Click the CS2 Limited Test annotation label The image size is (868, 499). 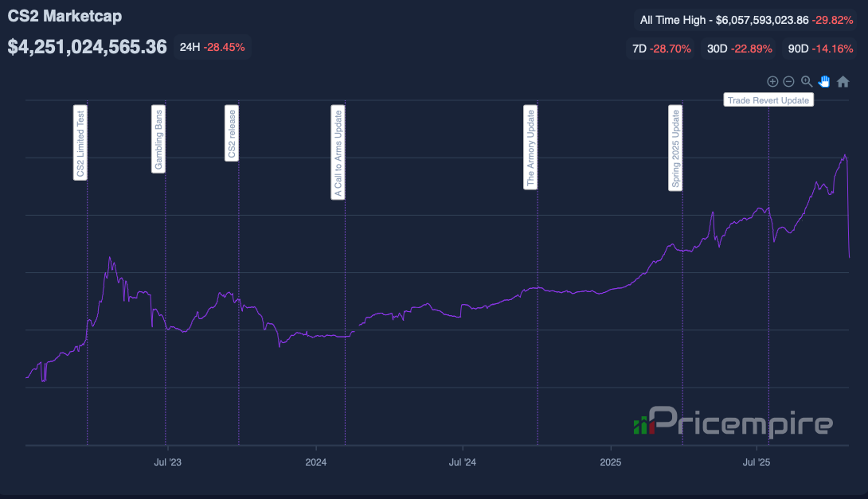[80, 143]
